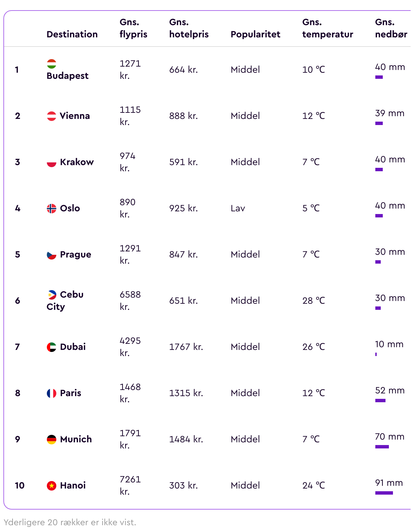The width and height of the screenshot is (414, 532).
Task: Sort by Gns. flypris column header
Action: point(134,28)
